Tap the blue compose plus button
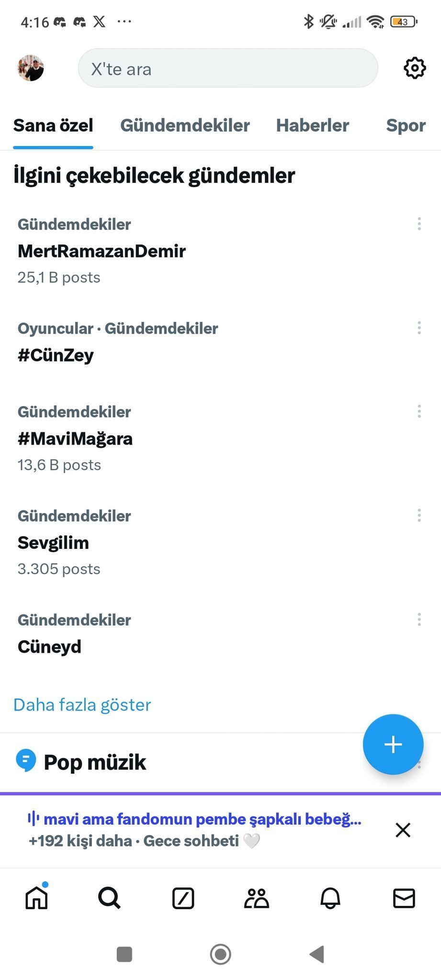Image resolution: width=441 pixels, height=980 pixels. (x=393, y=744)
